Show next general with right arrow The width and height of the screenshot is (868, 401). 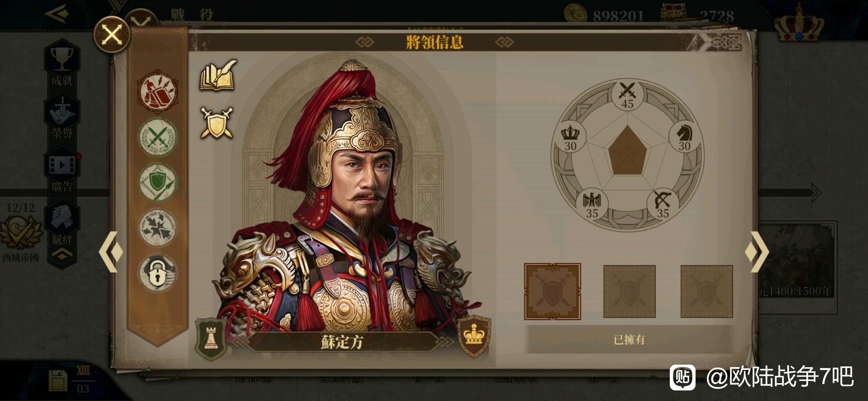(757, 252)
